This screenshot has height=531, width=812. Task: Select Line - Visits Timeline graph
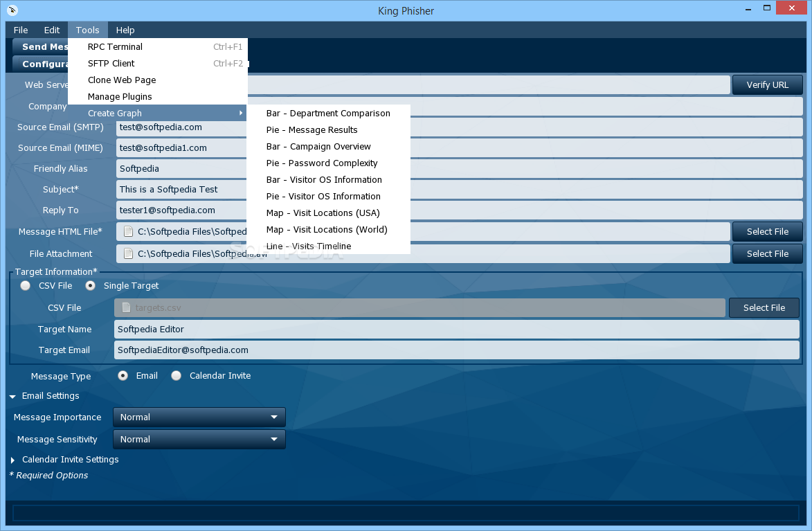click(x=328, y=246)
